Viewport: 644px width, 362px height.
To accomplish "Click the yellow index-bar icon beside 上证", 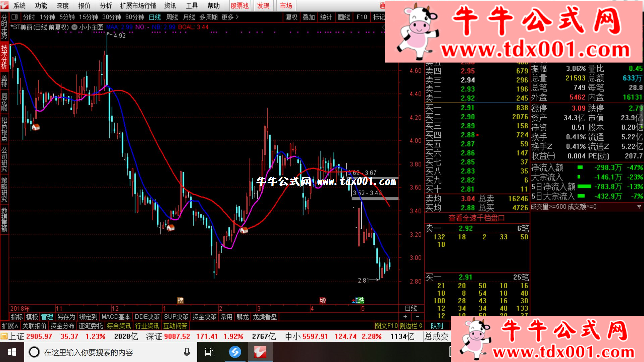I will pos(4,336).
